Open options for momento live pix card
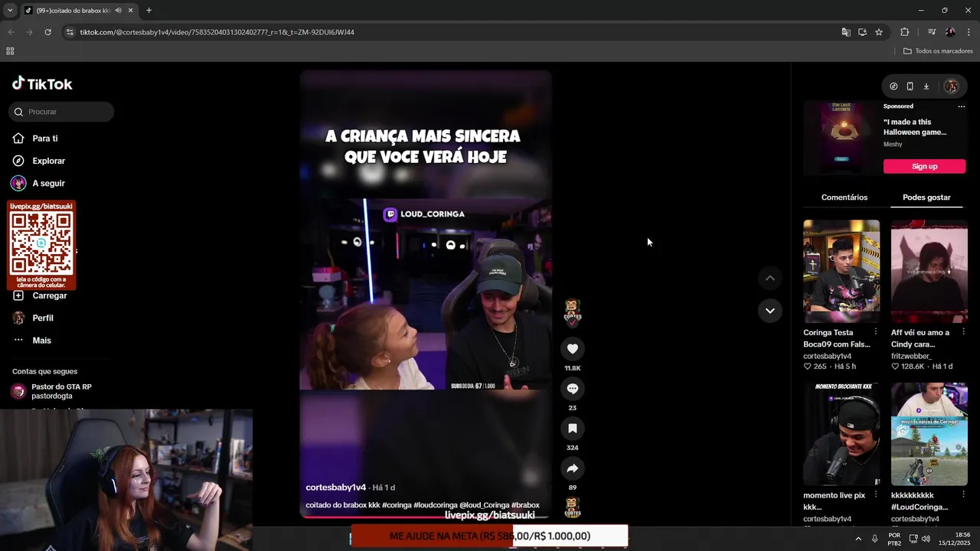 (x=876, y=495)
